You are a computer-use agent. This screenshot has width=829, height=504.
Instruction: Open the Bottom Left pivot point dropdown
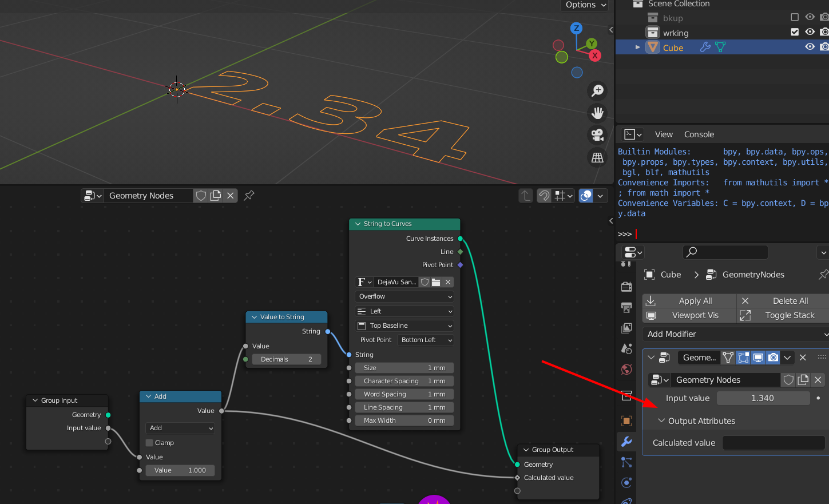pos(426,340)
